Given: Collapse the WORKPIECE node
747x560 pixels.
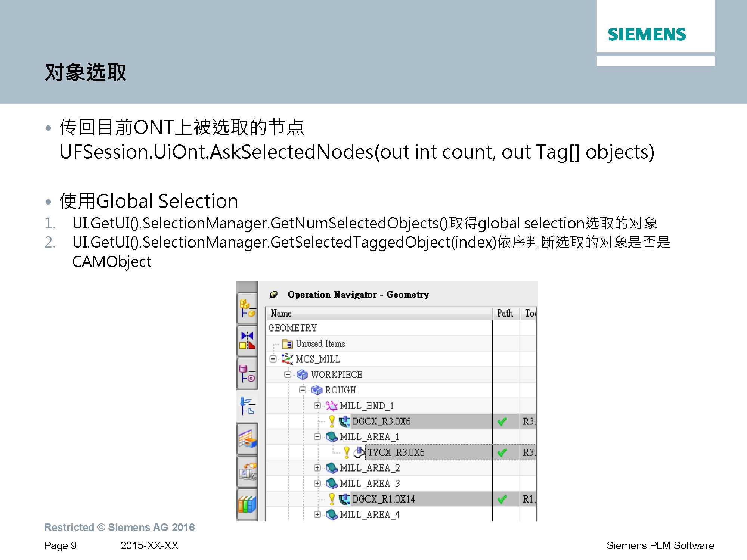Looking at the screenshot, I should [288, 374].
